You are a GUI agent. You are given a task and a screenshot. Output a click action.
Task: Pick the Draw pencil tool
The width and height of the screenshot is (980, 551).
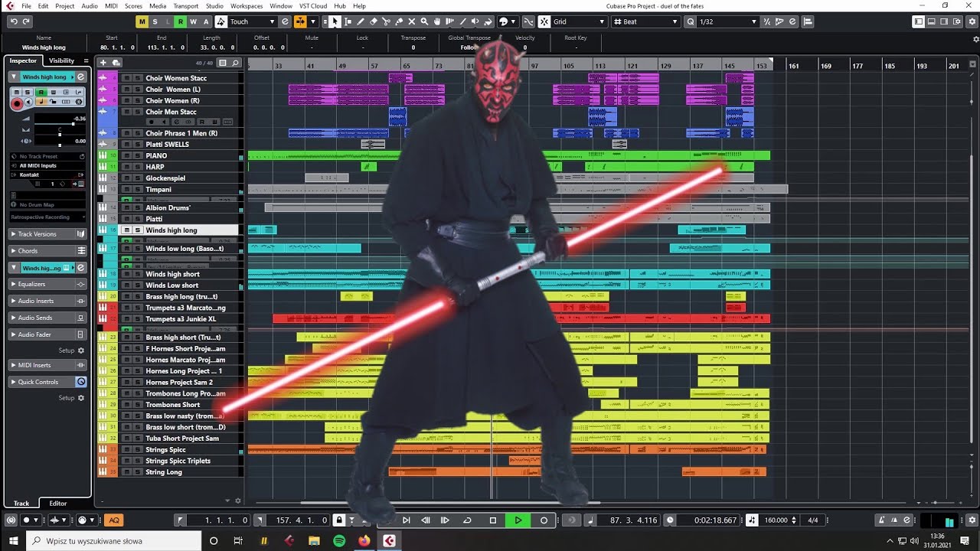[x=361, y=21]
